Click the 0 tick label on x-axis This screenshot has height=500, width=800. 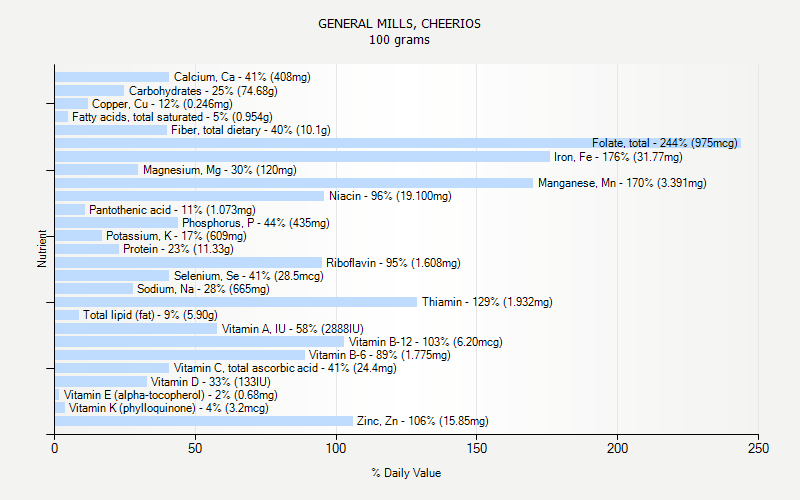(55, 448)
